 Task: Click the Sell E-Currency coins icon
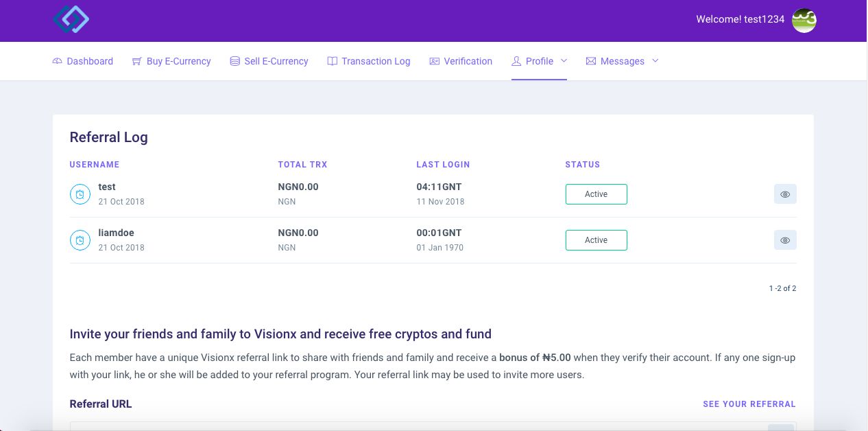(x=235, y=61)
